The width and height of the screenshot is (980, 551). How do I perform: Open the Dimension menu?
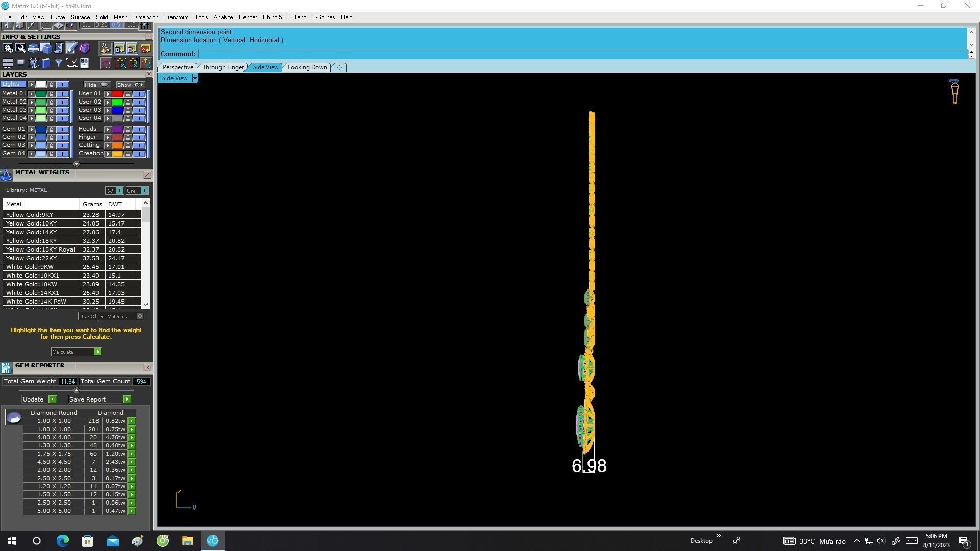point(145,17)
